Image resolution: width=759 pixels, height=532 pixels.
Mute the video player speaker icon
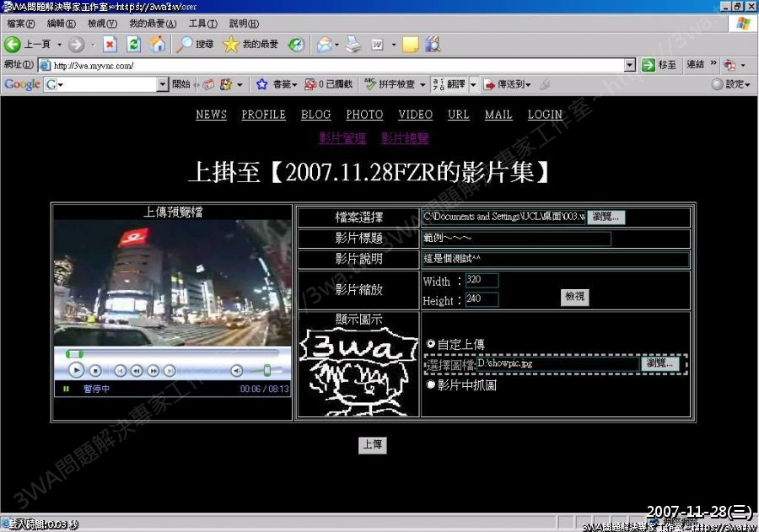tap(237, 370)
